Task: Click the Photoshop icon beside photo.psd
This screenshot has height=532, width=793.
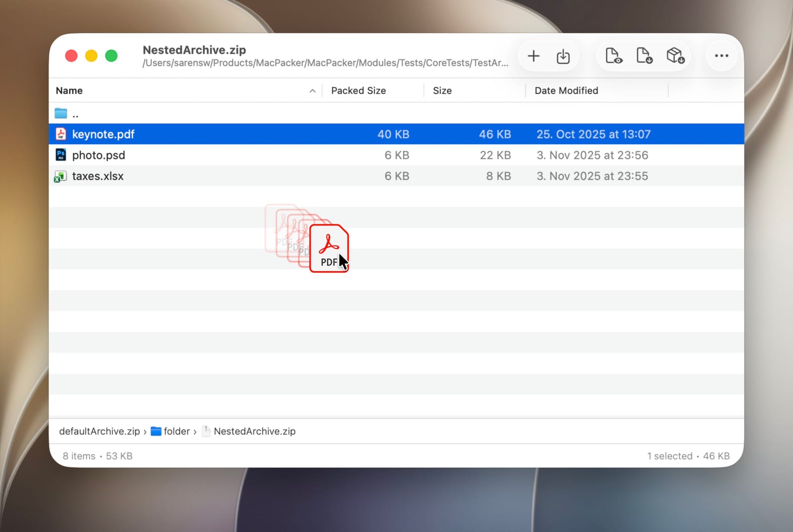Action: click(x=60, y=155)
